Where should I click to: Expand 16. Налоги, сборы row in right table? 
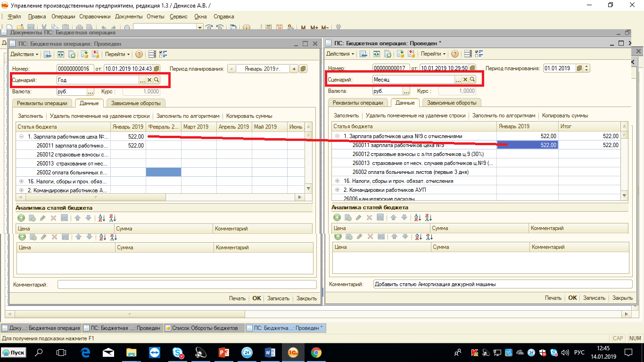click(338, 181)
